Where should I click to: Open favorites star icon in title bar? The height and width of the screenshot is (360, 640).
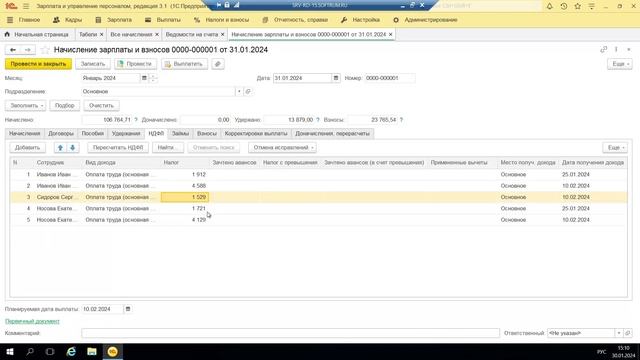[x=578, y=6]
